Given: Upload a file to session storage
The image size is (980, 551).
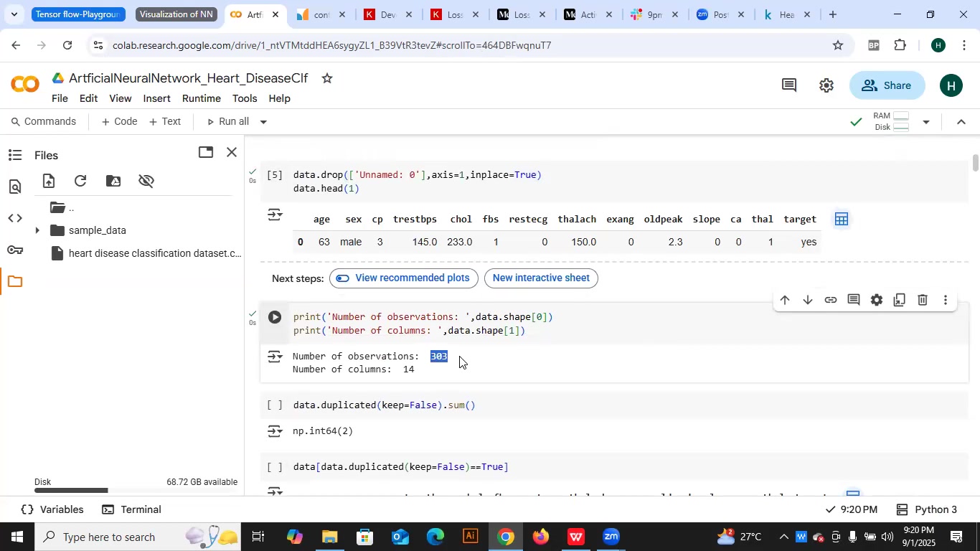Looking at the screenshot, I should pyautogui.click(x=48, y=181).
